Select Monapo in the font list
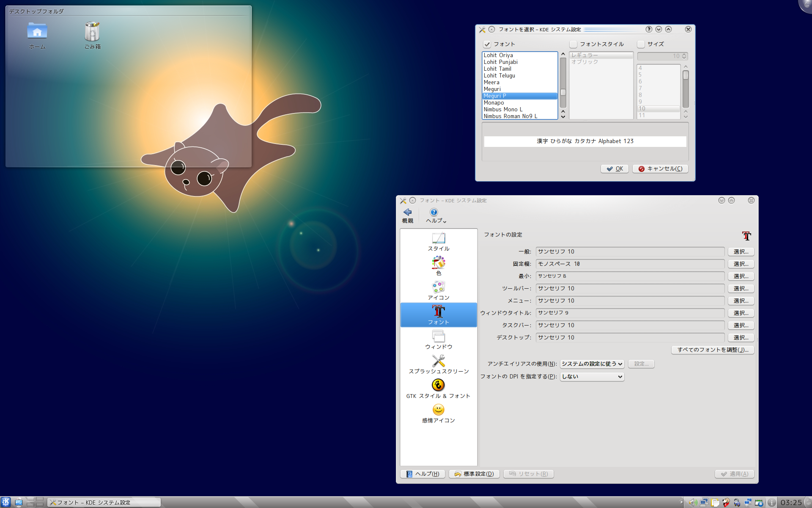 [x=494, y=102]
